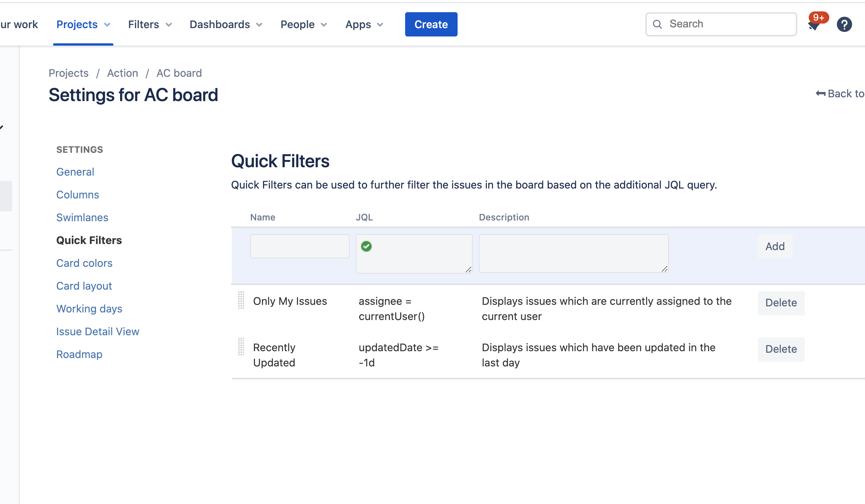Click the search magnifier icon
The height and width of the screenshot is (504, 865).
tap(657, 24)
